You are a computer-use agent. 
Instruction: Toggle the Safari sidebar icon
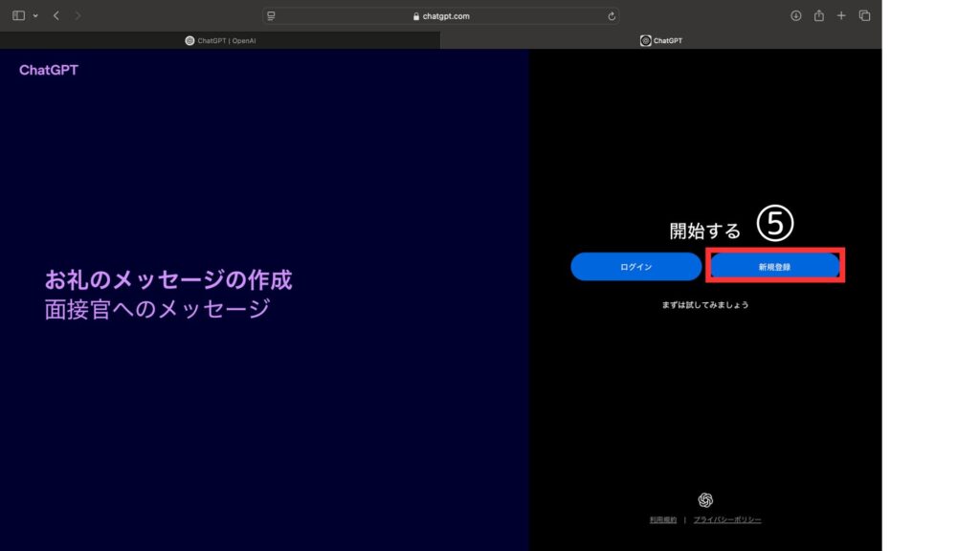(x=19, y=15)
